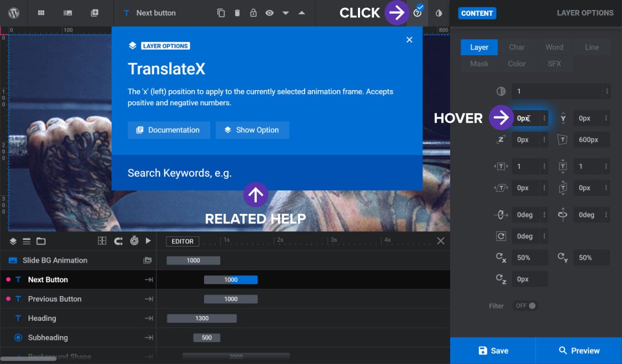
Task: Duplicate the Next button layer
Action: tap(221, 13)
